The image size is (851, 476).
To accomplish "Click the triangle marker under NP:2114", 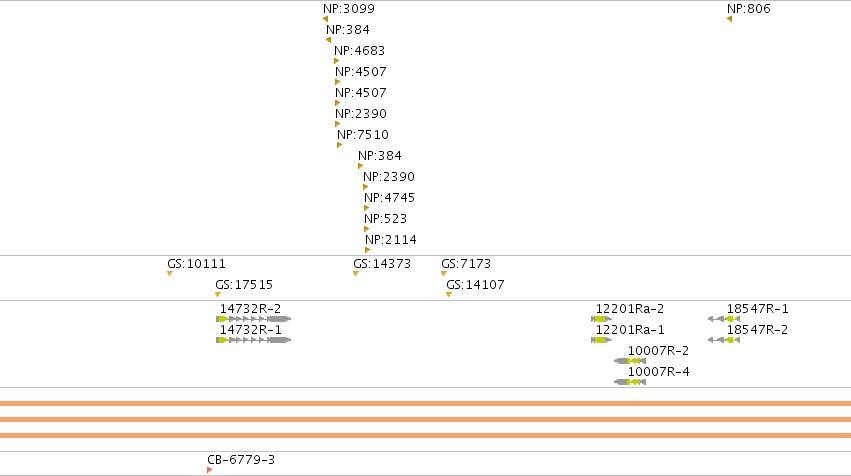I will (368, 250).
